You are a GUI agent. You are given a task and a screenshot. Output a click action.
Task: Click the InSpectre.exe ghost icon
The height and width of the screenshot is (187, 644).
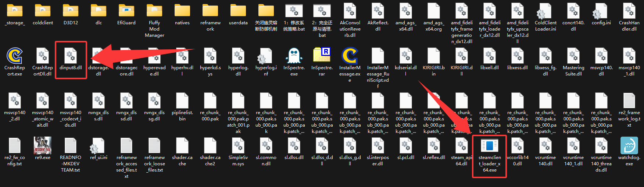coord(294,56)
